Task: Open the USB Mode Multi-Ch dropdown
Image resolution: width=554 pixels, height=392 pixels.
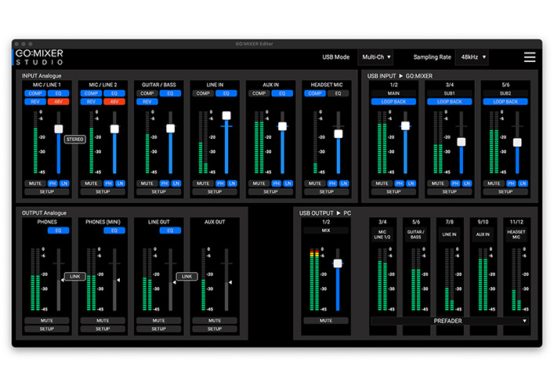Action: click(x=375, y=57)
